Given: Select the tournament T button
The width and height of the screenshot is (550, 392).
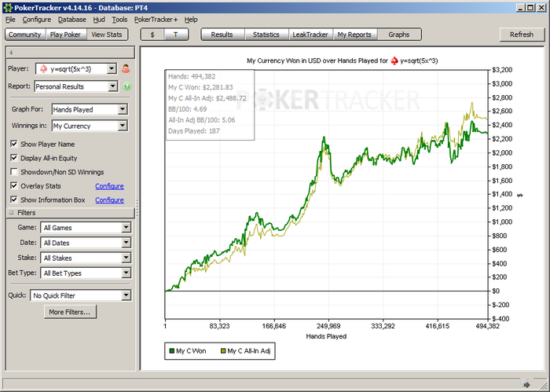Looking at the screenshot, I should click(x=175, y=35).
